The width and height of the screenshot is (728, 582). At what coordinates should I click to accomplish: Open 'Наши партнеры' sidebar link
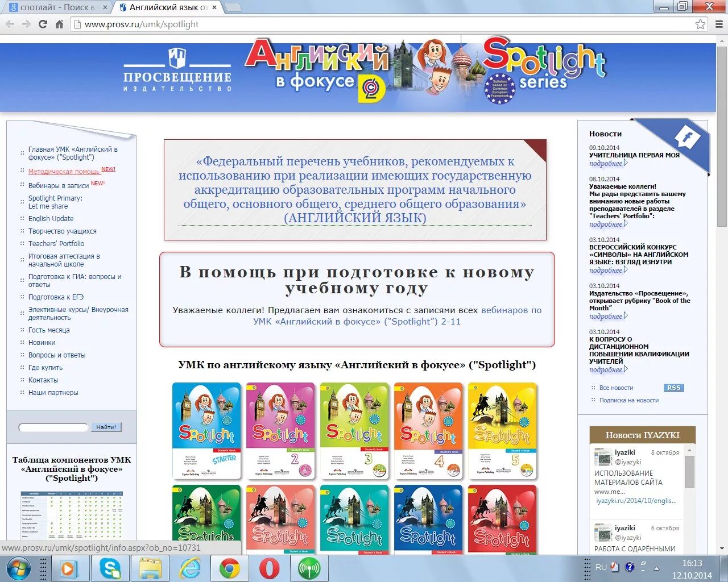(x=53, y=393)
